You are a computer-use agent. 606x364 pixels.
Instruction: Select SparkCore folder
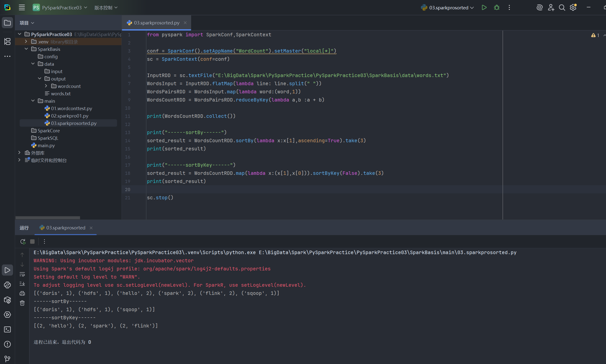[49, 131]
